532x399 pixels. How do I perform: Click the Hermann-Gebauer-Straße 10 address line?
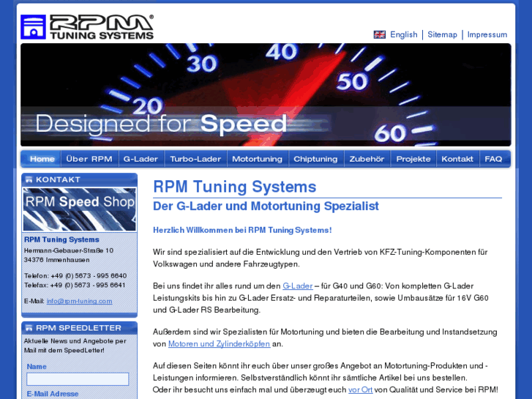(x=69, y=250)
